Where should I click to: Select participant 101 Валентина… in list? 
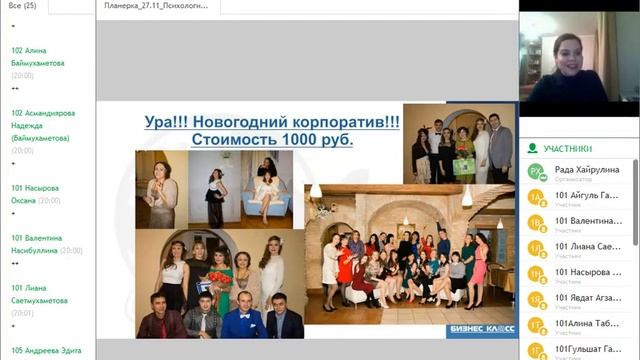[588, 221]
